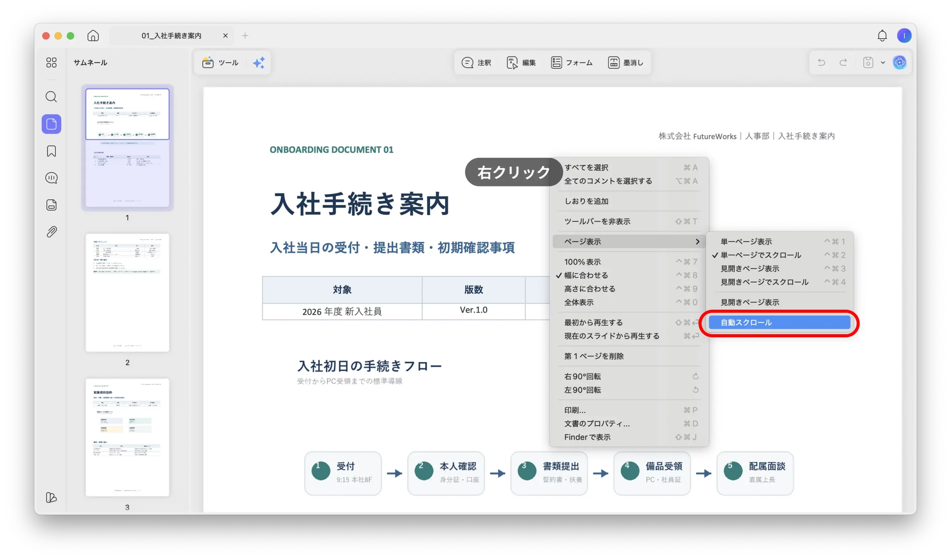The width and height of the screenshot is (951, 560).
Task: Click しおりを追加 add bookmark
Action: (629, 201)
